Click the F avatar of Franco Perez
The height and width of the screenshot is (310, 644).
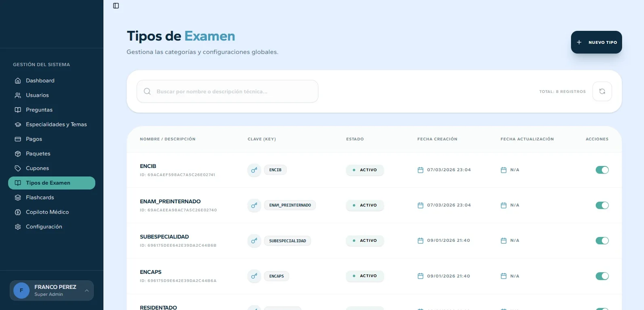tap(21, 291)
